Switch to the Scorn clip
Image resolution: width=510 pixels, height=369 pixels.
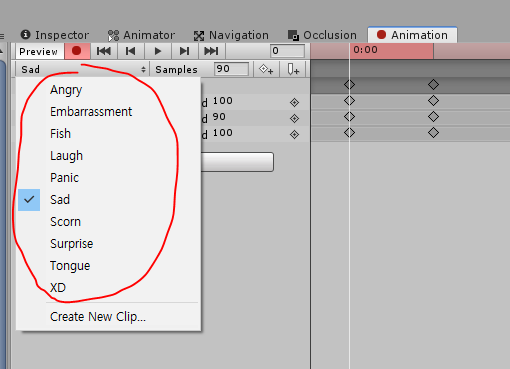[x=108, y=222]
